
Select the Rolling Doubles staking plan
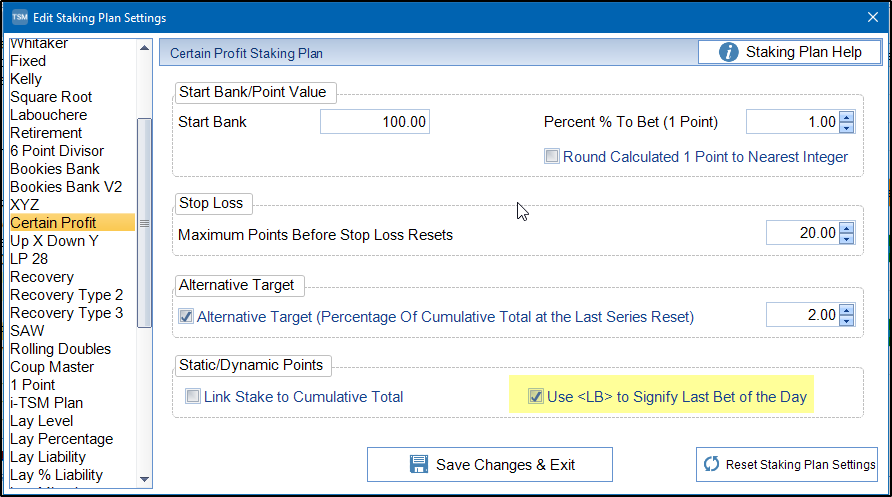(60, 349)
